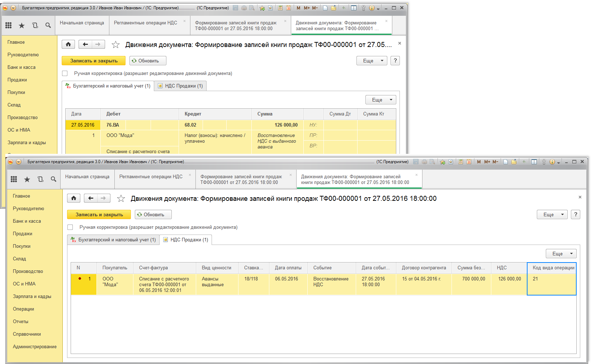This screenshot has height=364, width=591.
Task: Click date cell 27.05.2016 in back window table
Action: (83, 125)
